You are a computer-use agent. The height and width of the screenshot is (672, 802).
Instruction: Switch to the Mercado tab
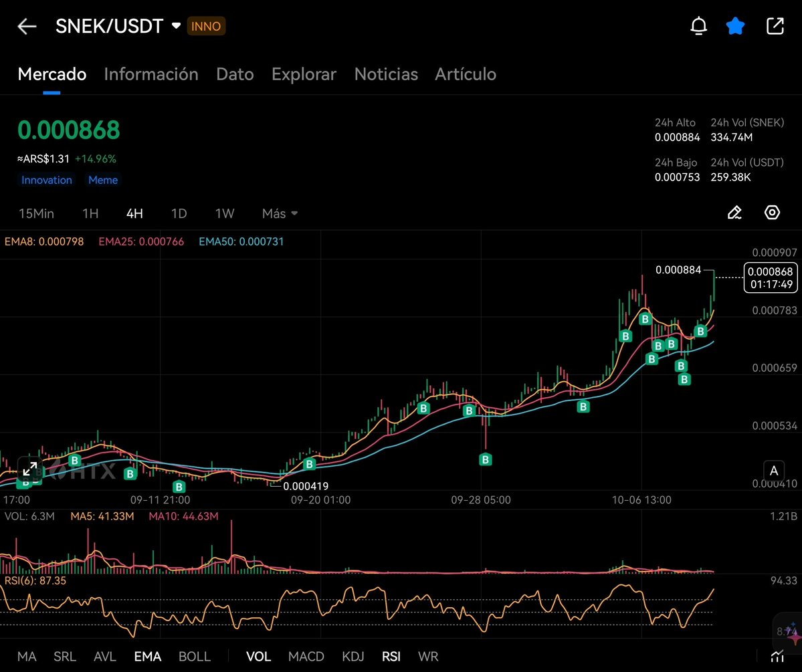pos(52,74)
